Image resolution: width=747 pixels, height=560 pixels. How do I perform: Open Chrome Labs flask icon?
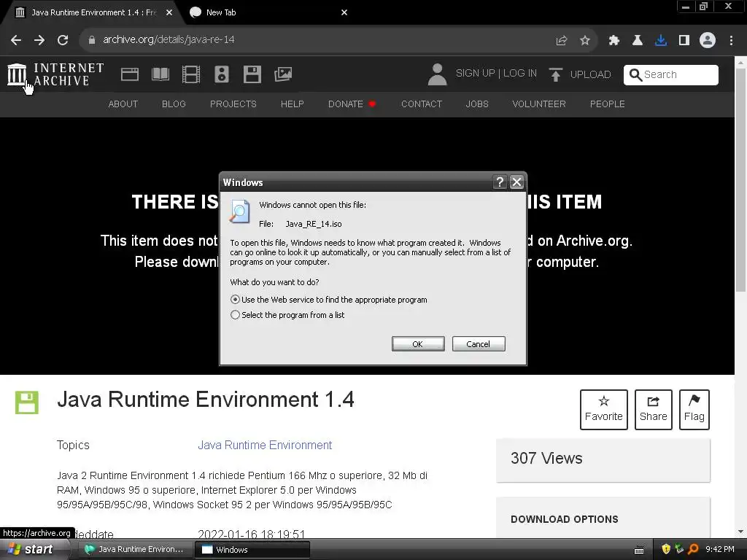[x=638, y=40]
